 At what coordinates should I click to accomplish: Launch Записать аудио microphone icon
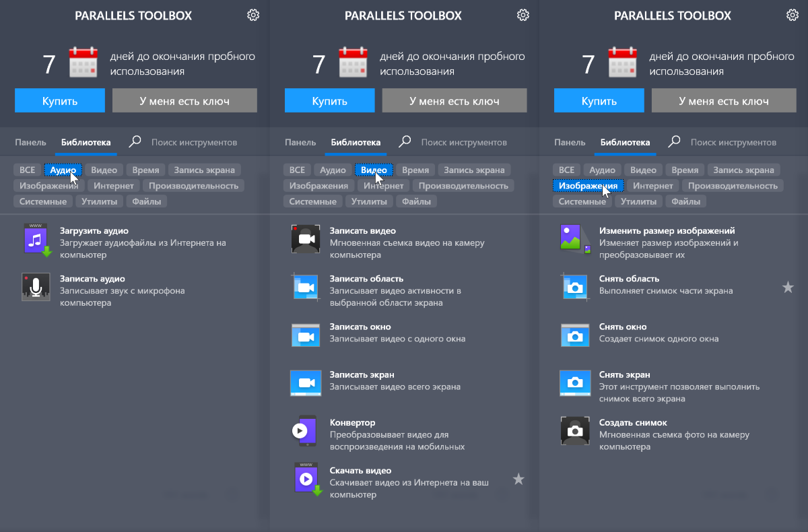pyautogui.click(x=36, y=287)
